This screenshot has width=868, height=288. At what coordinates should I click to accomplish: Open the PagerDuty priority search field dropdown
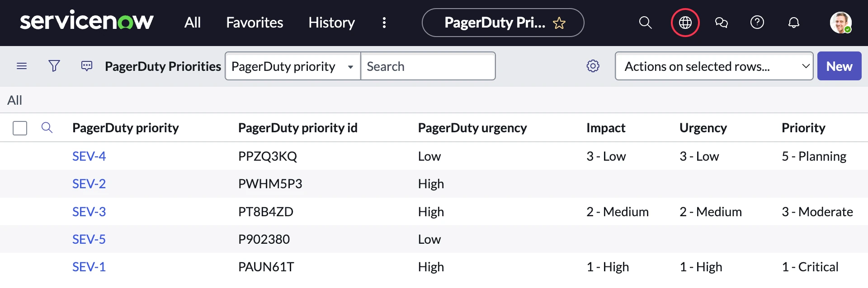tap(293, 66)
